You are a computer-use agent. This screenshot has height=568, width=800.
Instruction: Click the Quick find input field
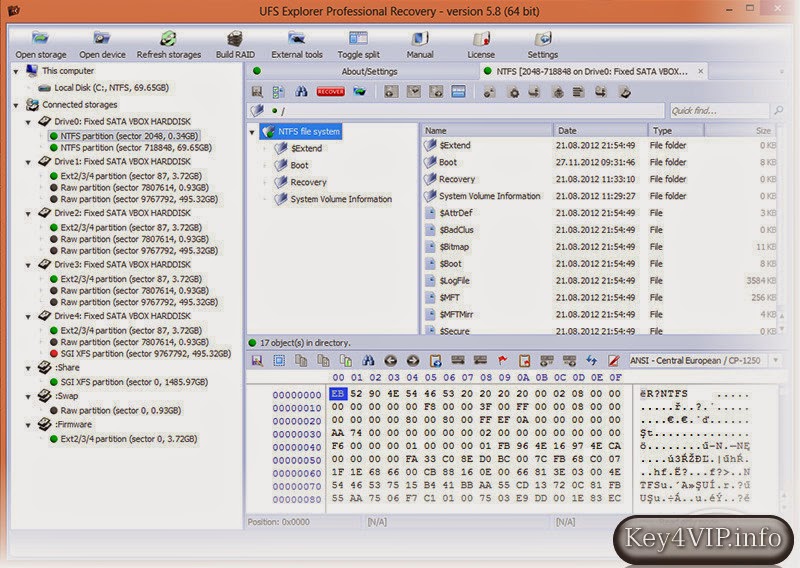point(719,111)
